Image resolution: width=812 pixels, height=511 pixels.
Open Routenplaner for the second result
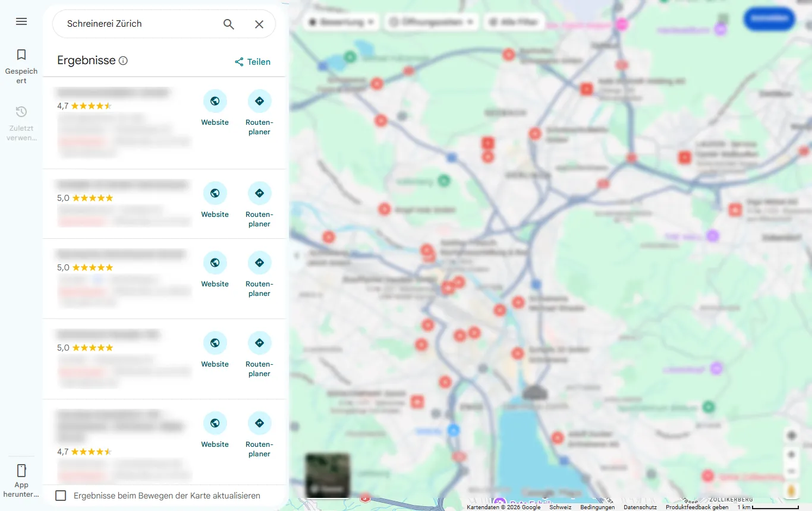pos(259,205)
